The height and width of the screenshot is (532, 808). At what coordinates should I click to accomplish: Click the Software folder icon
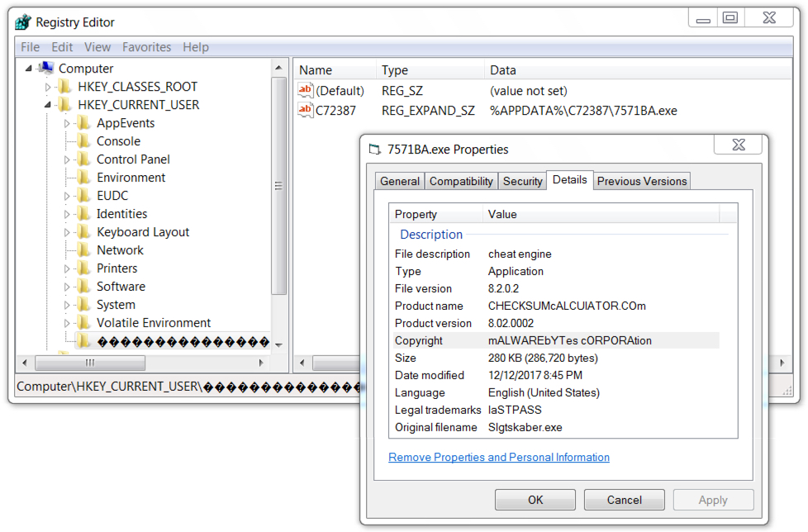83,287
